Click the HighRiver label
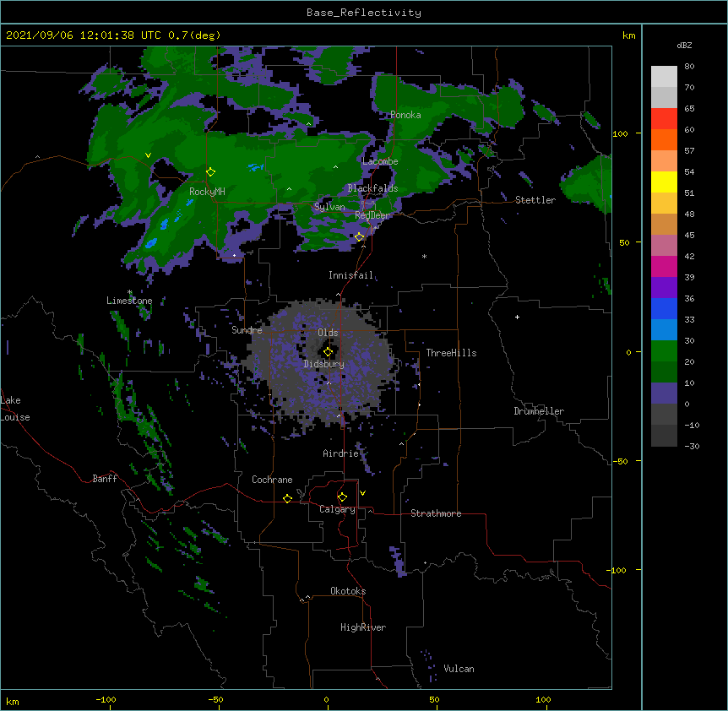This screenshot has width=728, height=711. [363, 627]
